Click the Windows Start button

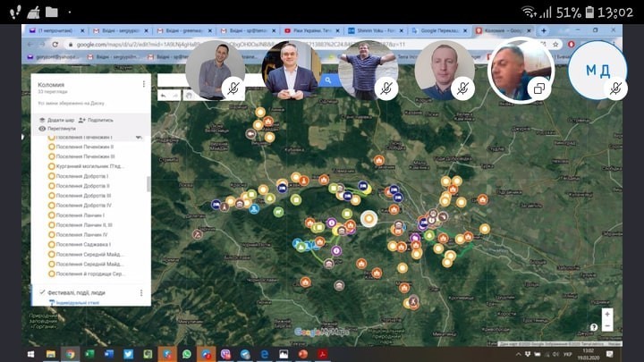click(x=32, y=354)
